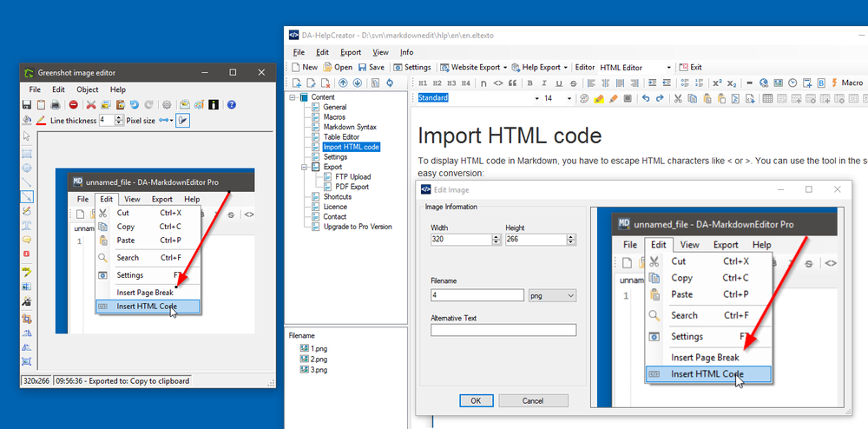Open the png file type dropdown

[x=552, y=295]
